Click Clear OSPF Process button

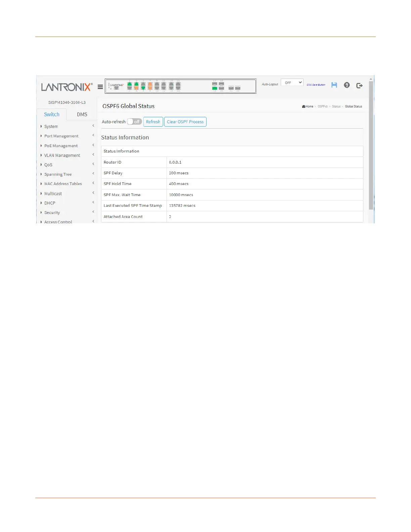click(185, 122)
